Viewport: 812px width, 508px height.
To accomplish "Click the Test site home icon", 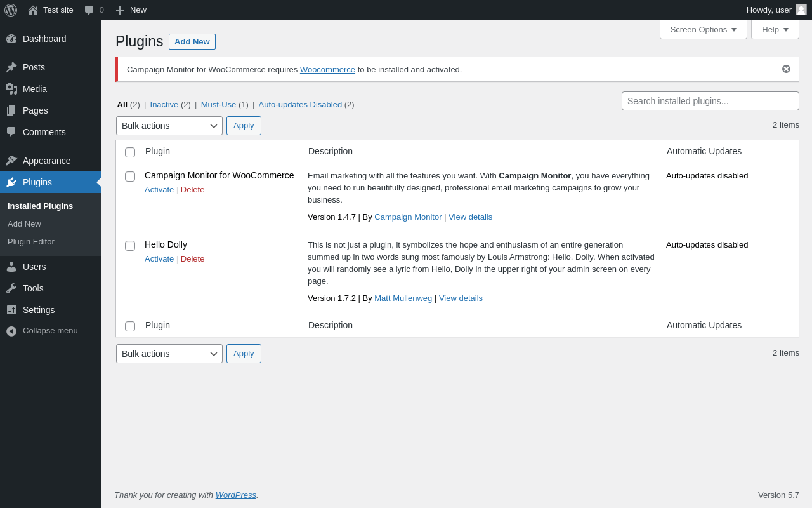I will [x=33, y=10].
